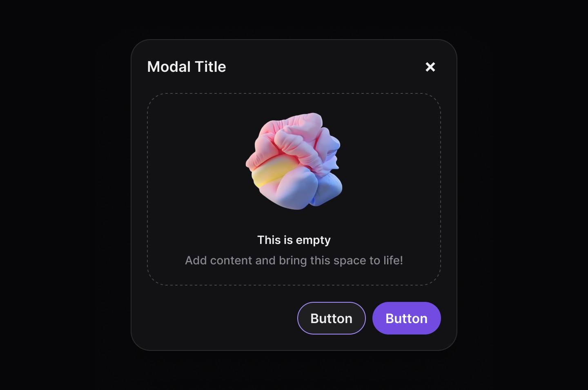The image size is (588, 390).
Task: Click the word "This" in the empty-state heading
Action: 269,240
